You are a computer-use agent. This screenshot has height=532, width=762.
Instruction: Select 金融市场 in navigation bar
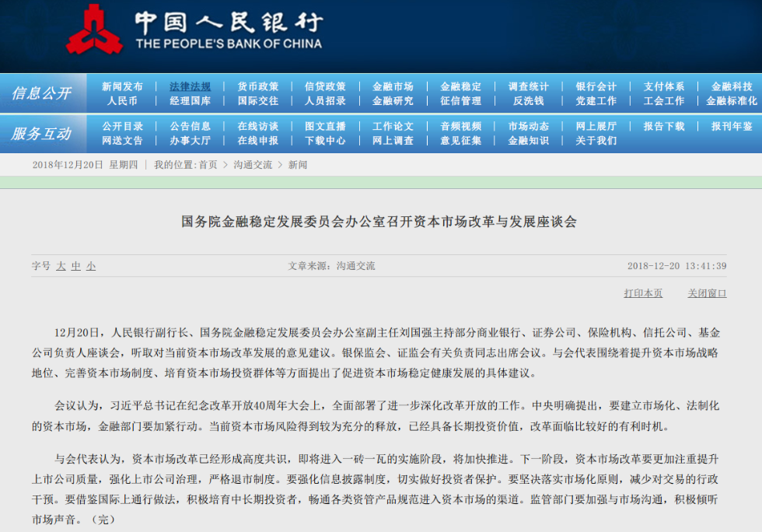click(x=393, y=87)
